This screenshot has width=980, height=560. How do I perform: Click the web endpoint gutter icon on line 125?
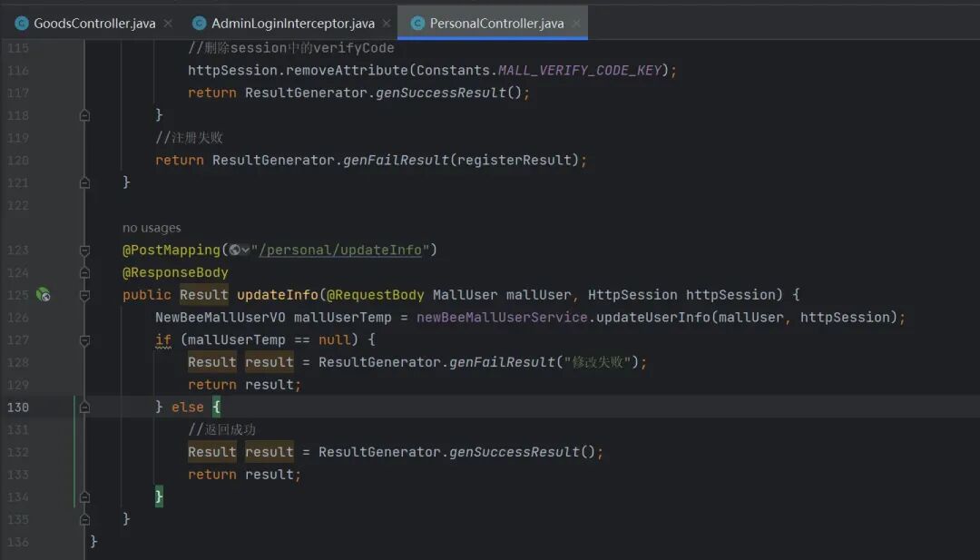coord(44,294)
